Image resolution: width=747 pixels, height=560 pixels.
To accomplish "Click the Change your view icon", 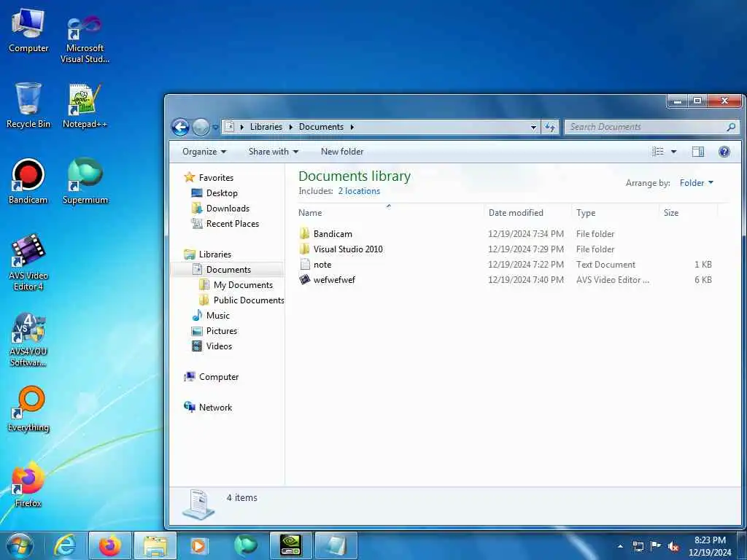I will (x=658, y=152).
